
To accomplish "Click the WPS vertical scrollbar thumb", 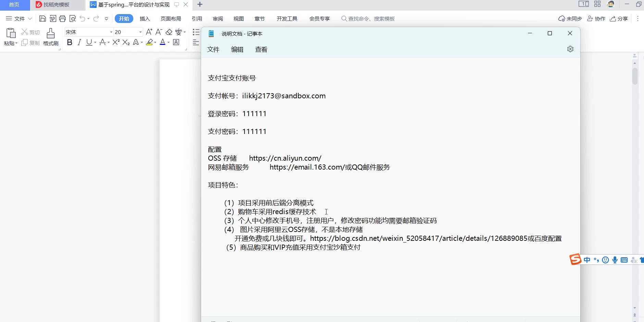I will tap(635, 76).
